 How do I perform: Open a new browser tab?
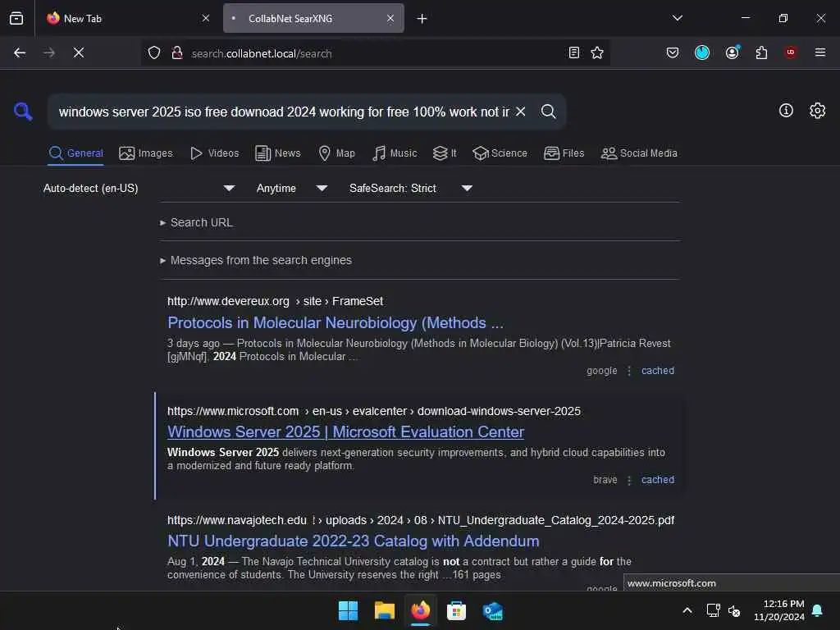tap(422, 19)
